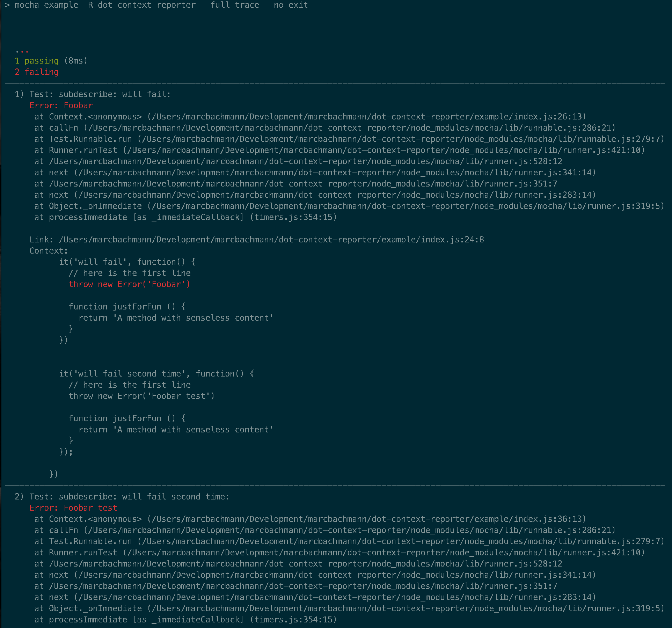Click '1) Test: subdescribe: will fail:' title
This screenshot has width=672, height=628.
pyautogui.click(x=93, y=94)
